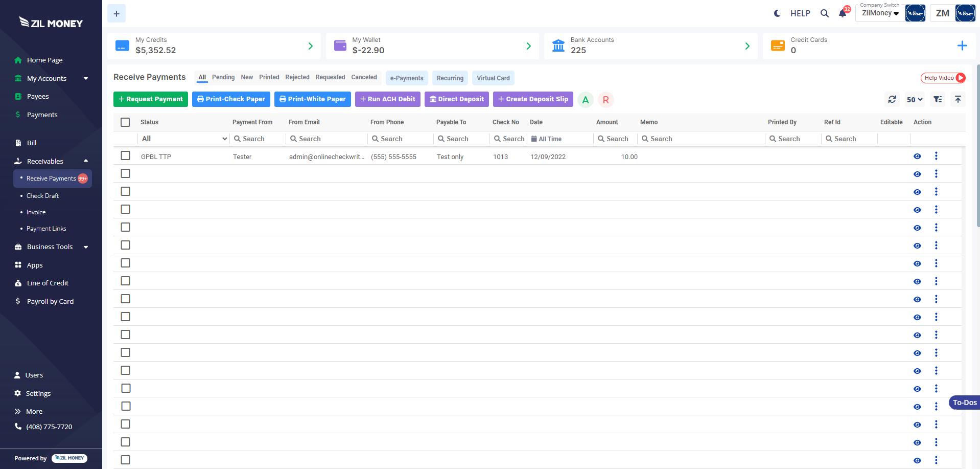This screenshot has height=469, width=980.
Task: Open three-dot actions for GPBL TTP row
Action: pyautogui.click(x=936, y=156)
